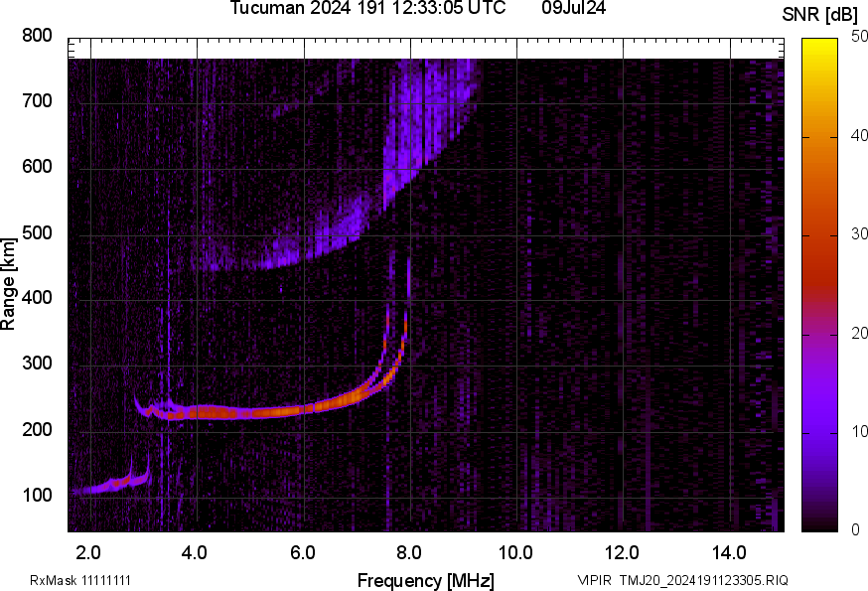Click the "Frequency [MHz]" axis label
The height and width of the screenshot is (591, 868).
(x=426, y=580)
